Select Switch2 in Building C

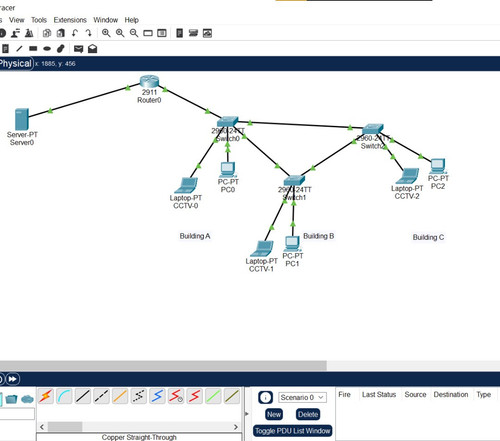click(373, 129)
